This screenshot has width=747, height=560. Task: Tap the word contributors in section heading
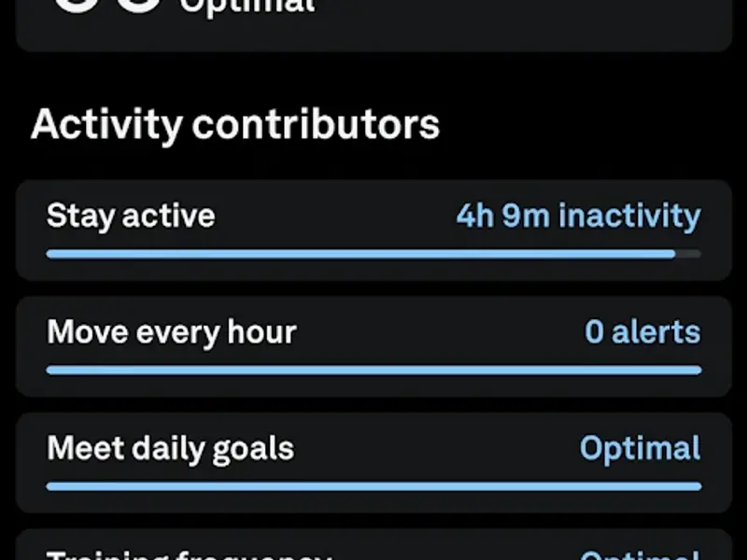(313, 124)
